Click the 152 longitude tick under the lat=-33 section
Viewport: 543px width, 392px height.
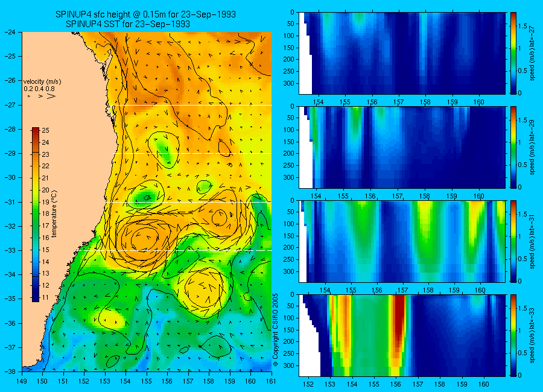pyautogui.click(x=308, y=384)
